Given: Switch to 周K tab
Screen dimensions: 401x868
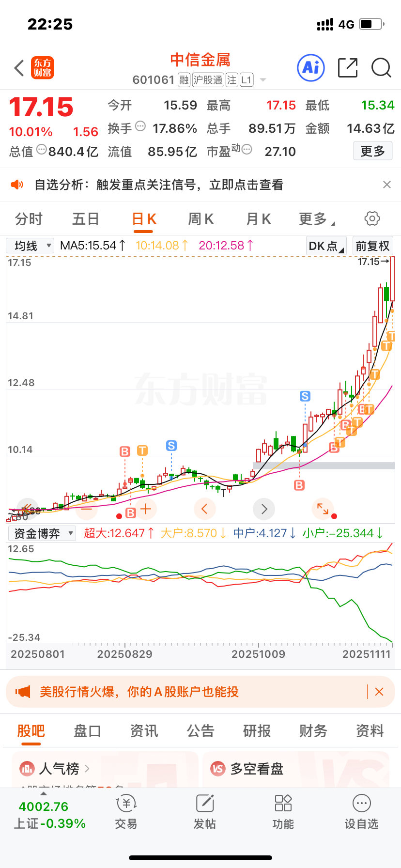Looking at the screenshot, I should pos(200,219).
